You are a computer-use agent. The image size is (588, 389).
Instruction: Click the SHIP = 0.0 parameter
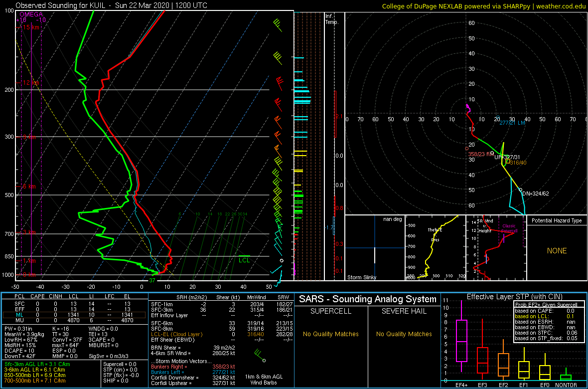point(116,381)
